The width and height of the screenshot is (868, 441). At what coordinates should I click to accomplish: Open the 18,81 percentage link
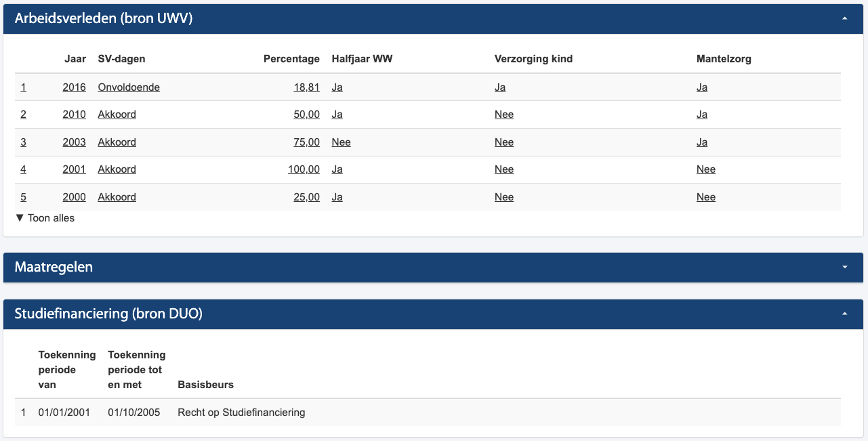(306, 87)
